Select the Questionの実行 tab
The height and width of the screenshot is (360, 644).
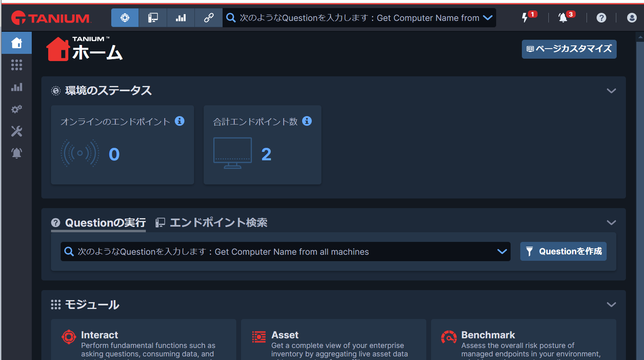98,223
